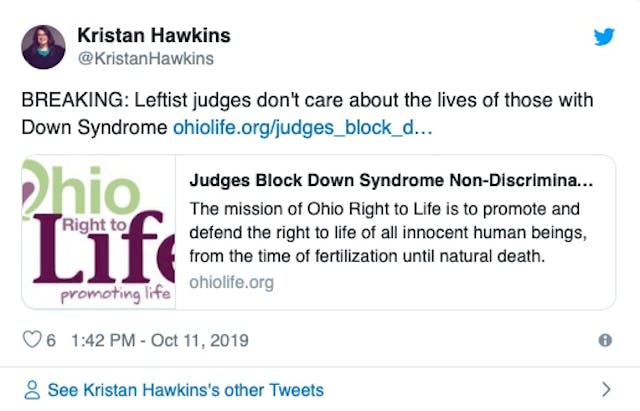640x411 pixels.
Task: Click Kristan Hawkins profile avatar
Action: coord(43,46)
